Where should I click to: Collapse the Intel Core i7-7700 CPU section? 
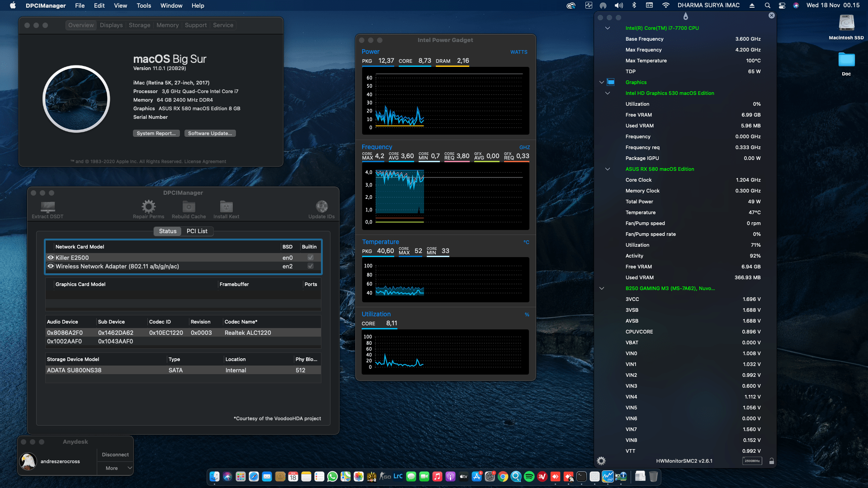click(x=607, y=28)
